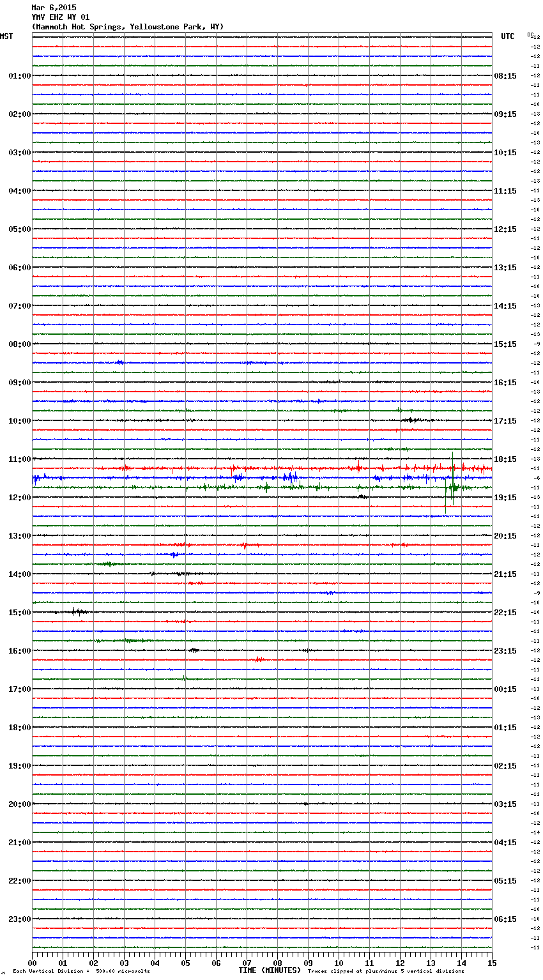The image size is (543, 980).
Task: Click the UTC time label "09:15"
Action: click(505, 114)
